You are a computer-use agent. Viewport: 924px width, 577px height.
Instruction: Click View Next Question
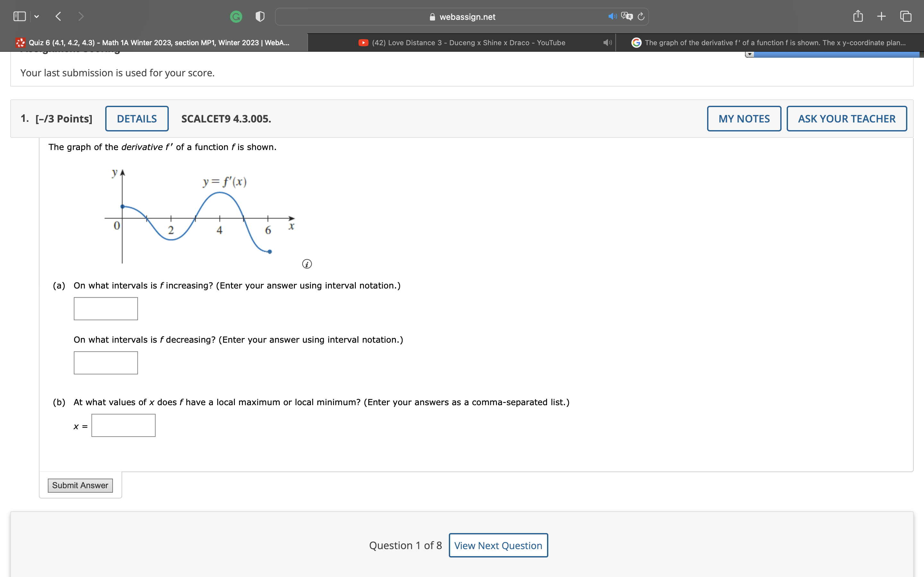pyautogui.click(x=498, y=545)
